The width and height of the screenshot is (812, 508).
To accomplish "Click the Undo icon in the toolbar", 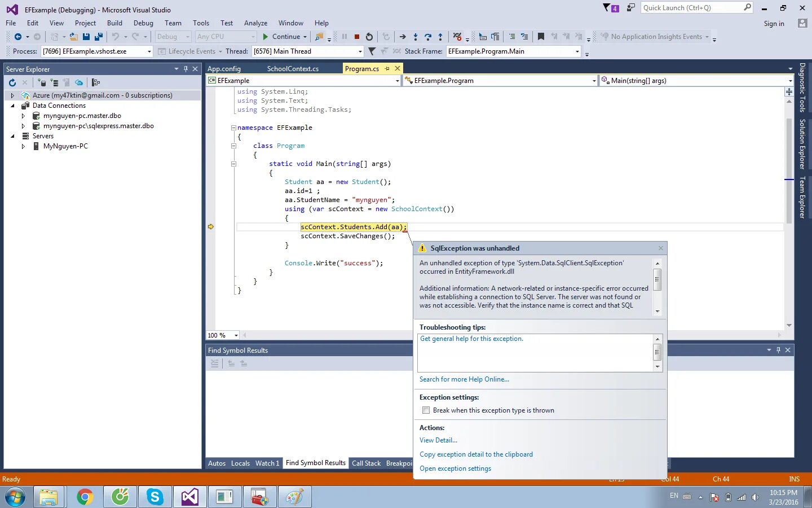I will coord(116,37).
